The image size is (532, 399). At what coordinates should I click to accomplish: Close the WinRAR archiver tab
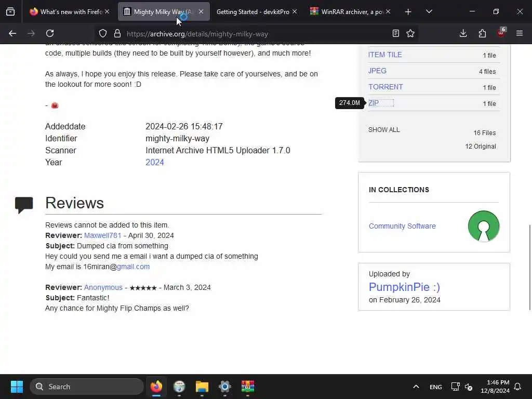tap(388, 11)
